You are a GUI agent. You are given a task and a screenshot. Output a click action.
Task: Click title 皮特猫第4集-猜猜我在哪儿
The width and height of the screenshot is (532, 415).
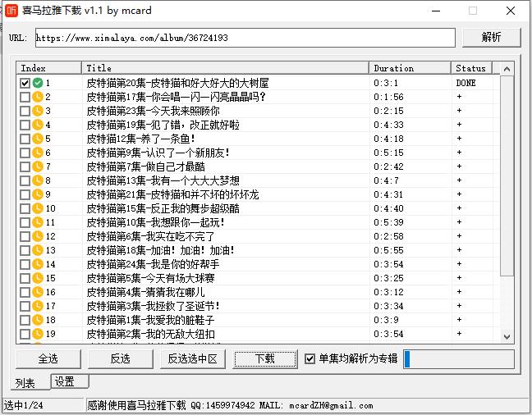point(145,292)
